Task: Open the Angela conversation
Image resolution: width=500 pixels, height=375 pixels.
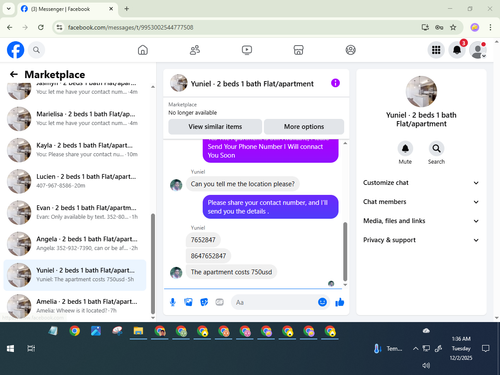Action: click(x=75, y=244)
